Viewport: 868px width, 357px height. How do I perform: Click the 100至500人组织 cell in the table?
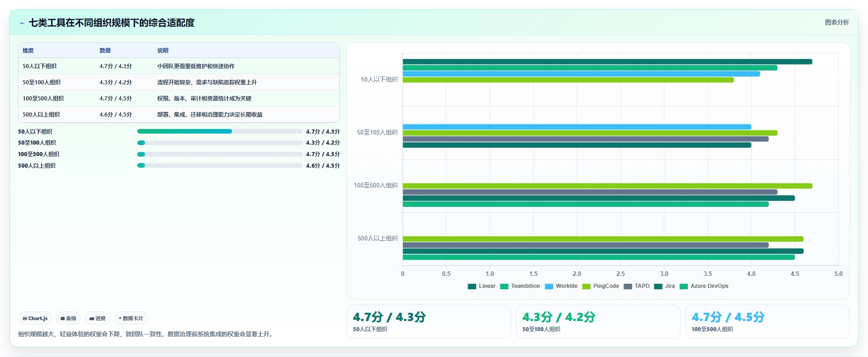[x=43, y=99]
